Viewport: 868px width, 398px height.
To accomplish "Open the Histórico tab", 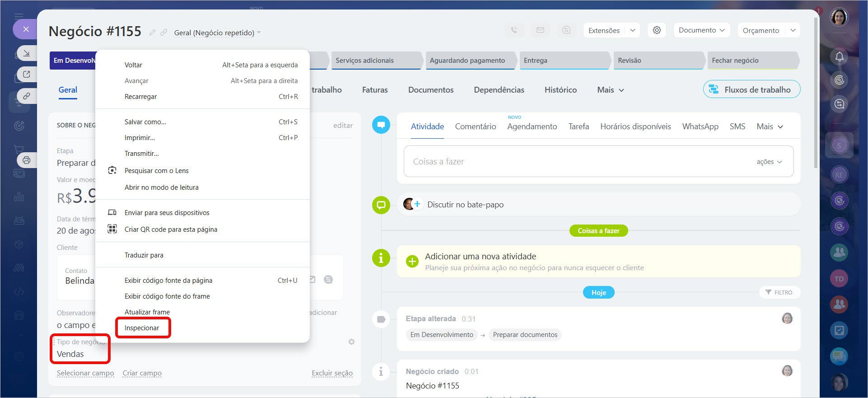I will tap(560, 90).
